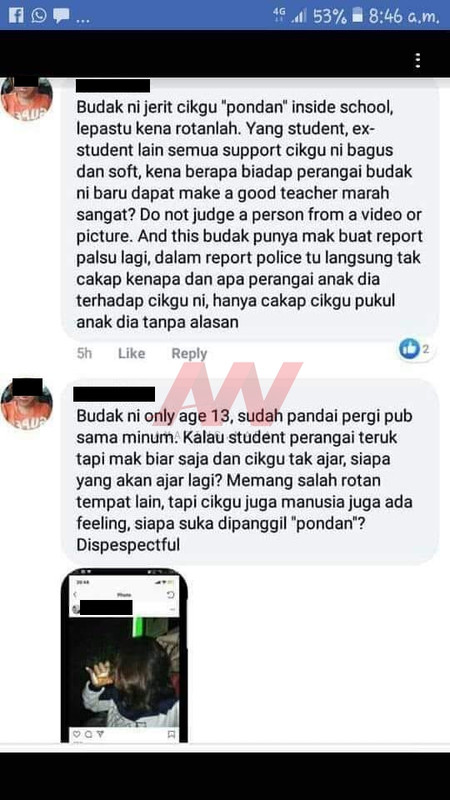The image size is (450, 800).
Task: Like the first comment about cikgu pondan
Action: pos(132,353)
